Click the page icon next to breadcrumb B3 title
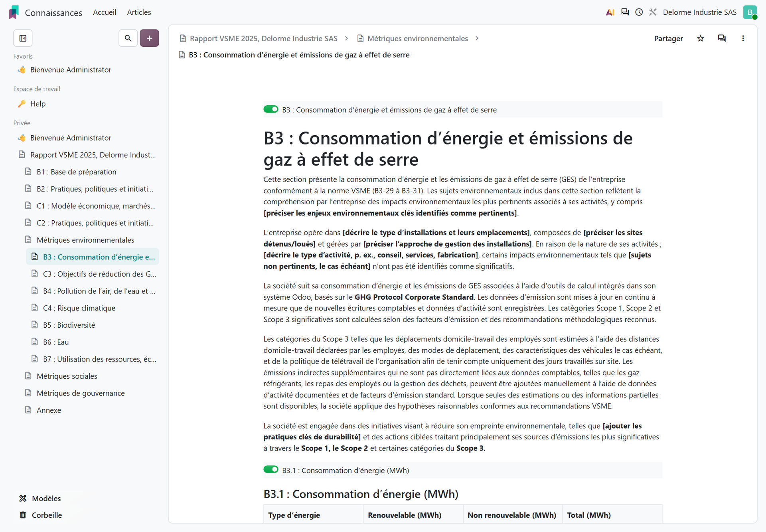 click(x=182, y=55)
